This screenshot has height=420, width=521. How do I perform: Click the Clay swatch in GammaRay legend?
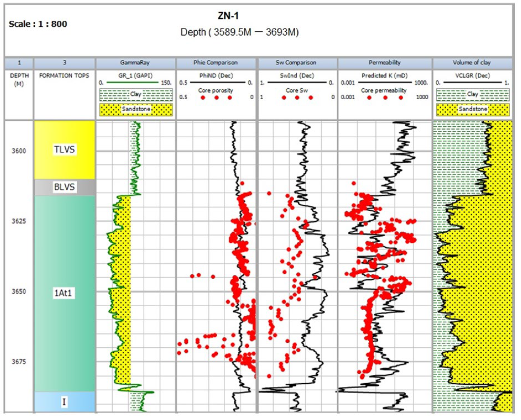tap(136, 94)
